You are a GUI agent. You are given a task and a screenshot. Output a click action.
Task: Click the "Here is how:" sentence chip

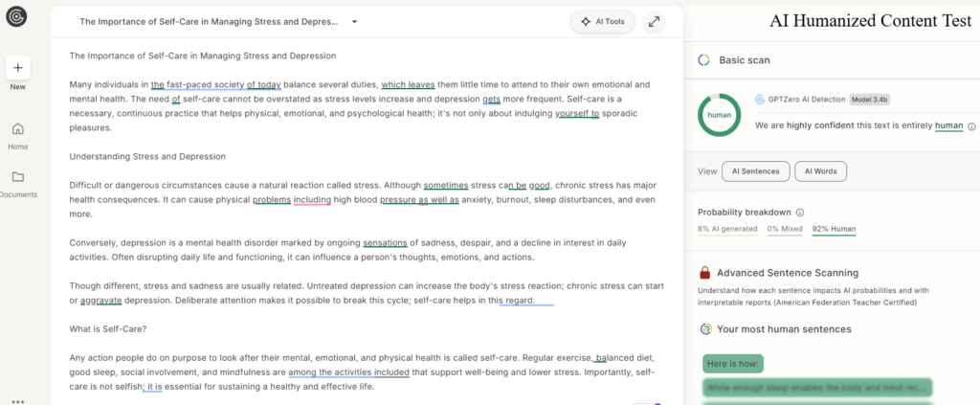(732, 364)
